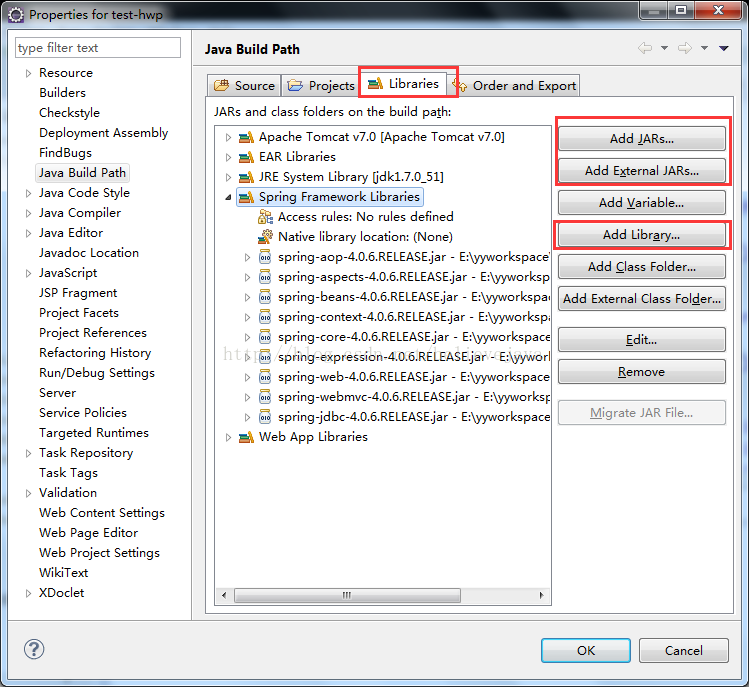
Task: Click the spring-beans jar file icon
Action: tap(265, 297)
